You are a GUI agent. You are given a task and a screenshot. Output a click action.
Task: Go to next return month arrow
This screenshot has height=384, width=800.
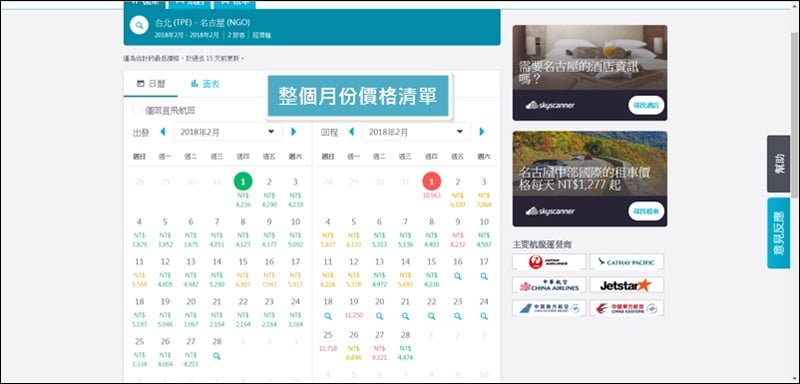pos(482,132)
